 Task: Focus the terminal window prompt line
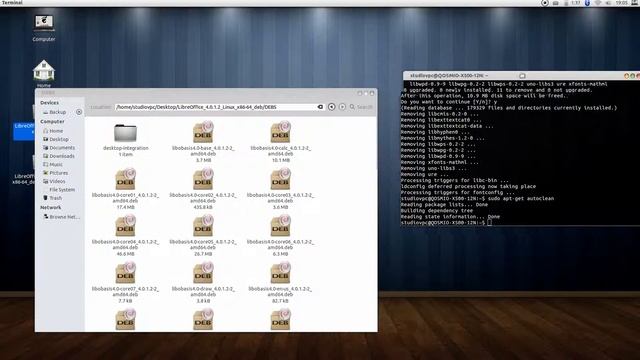pos(446,222)
